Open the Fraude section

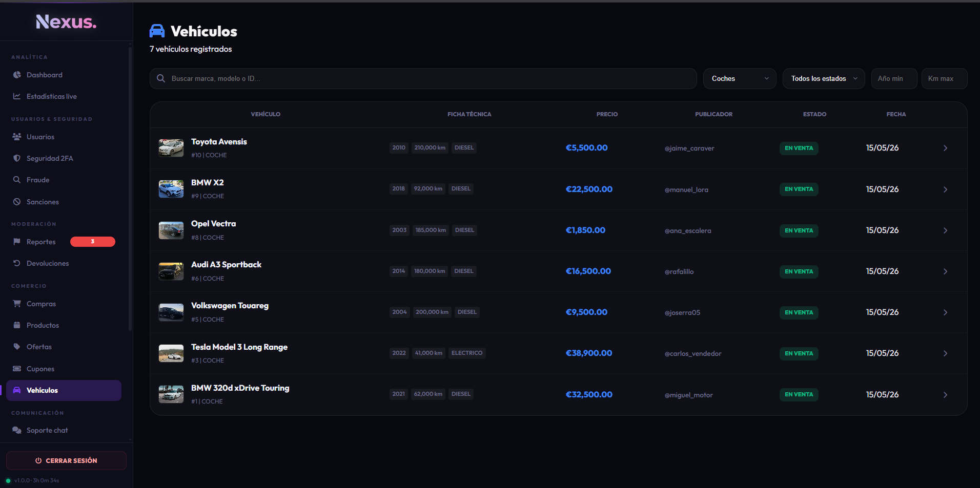[64, 180]
